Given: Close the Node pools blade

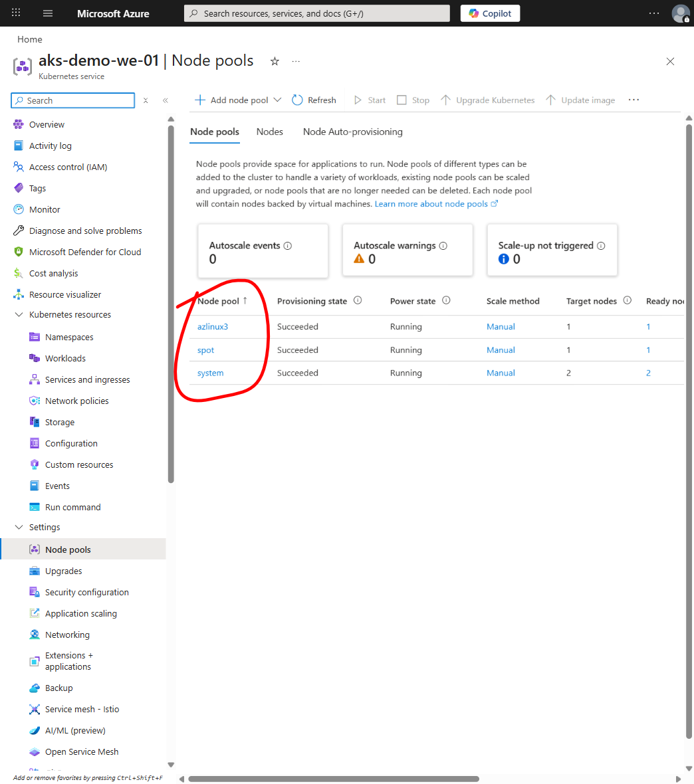Looking at the screenshot, I should click(671, 62).
